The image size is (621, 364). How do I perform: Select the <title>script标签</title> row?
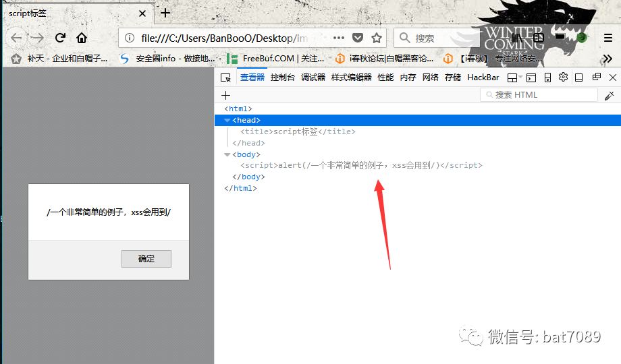417,131
